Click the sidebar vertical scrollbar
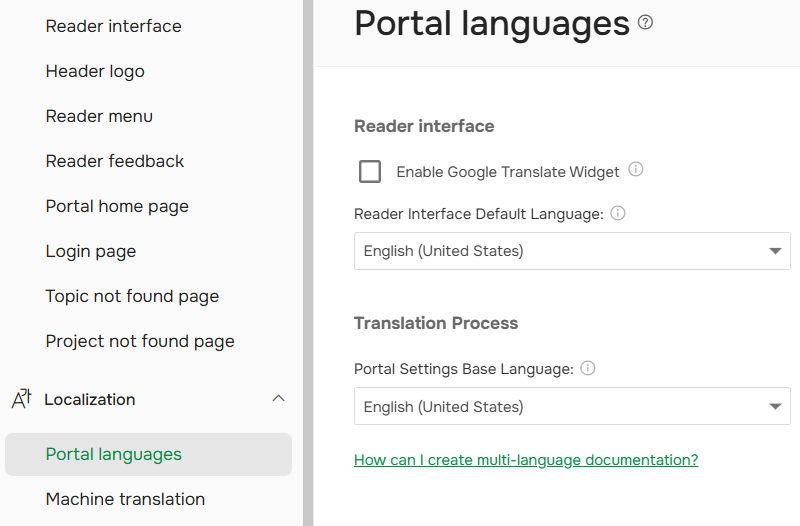This screenshot has height=526, width=800. 308,263
